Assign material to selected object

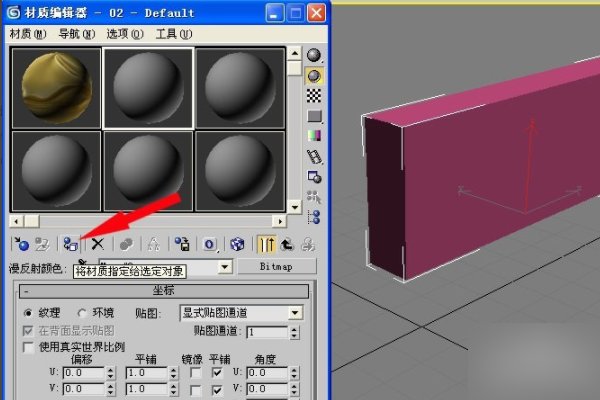(70, 244)
